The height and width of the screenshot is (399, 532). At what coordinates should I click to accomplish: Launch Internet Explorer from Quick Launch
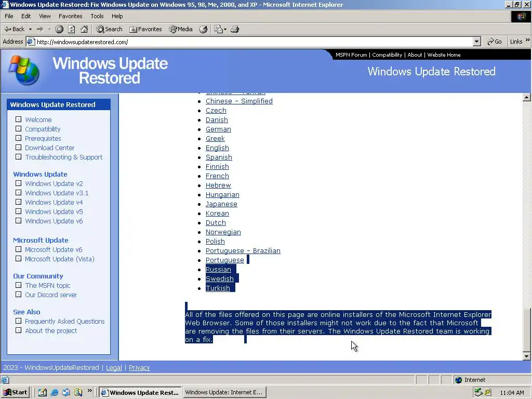click(54, 393)
